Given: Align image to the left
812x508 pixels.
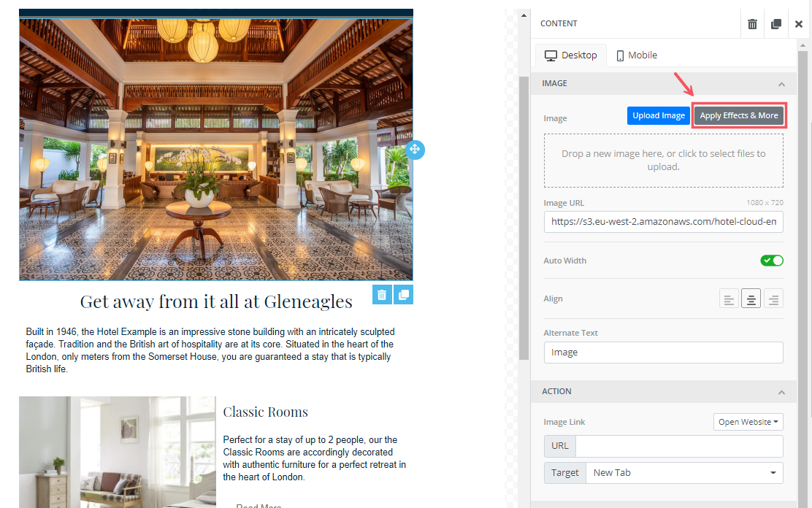Looking at the screenshot, I should pyautogui.click(x=729, y=299).
